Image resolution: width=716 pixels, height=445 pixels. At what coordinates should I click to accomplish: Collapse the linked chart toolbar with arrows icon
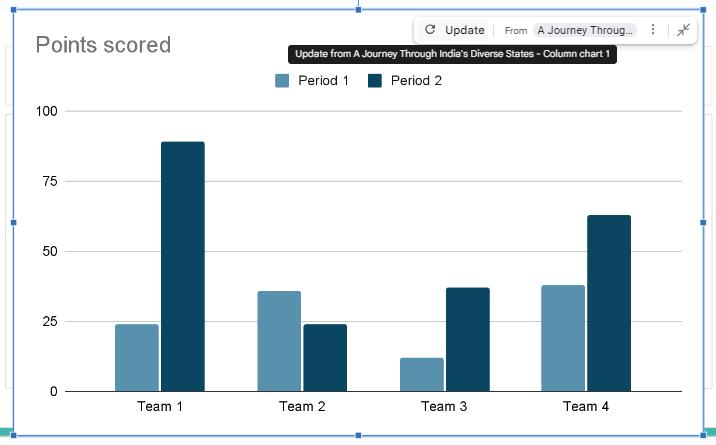(683, 30)
